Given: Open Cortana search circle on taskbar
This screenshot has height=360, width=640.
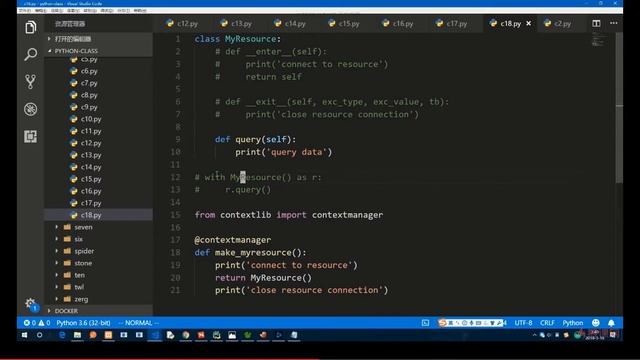Looking at the screenshot, I should [40, 335].
